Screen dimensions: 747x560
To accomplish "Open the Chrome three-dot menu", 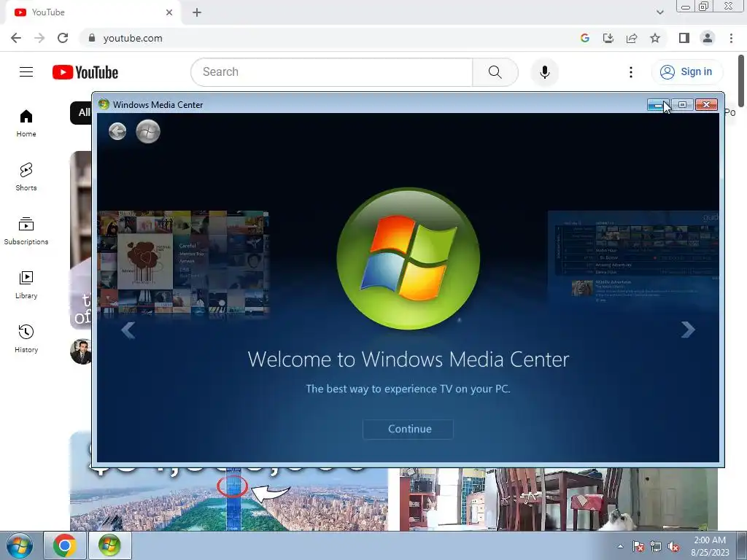I will pyautogui.click(x=731, y=38).
